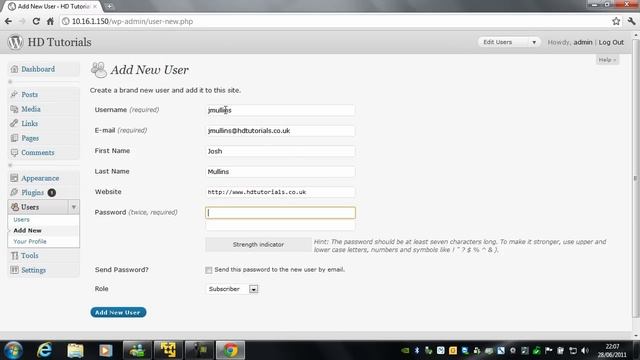Screen dimensions: 640x360
Task: Click the Appearance icon in the sidebar
Action: [x=14, y=178]
